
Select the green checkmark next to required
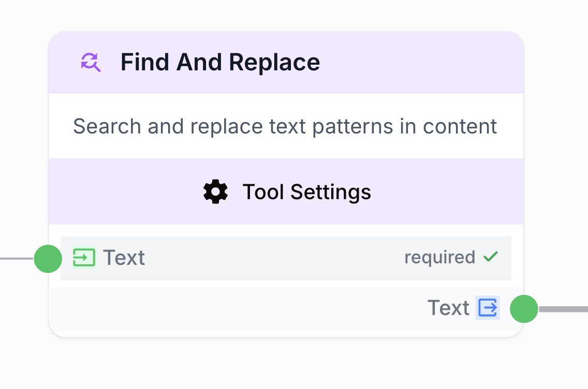coord(491,256)
